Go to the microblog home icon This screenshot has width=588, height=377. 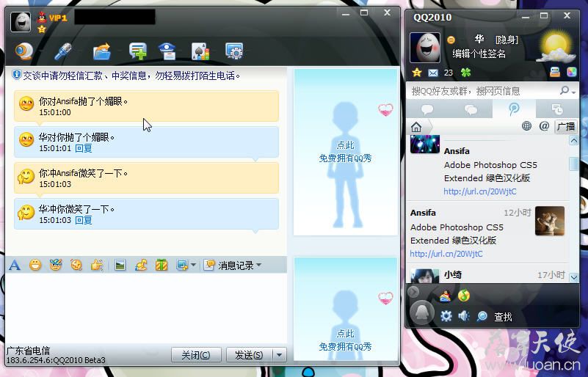pos(416,127)
